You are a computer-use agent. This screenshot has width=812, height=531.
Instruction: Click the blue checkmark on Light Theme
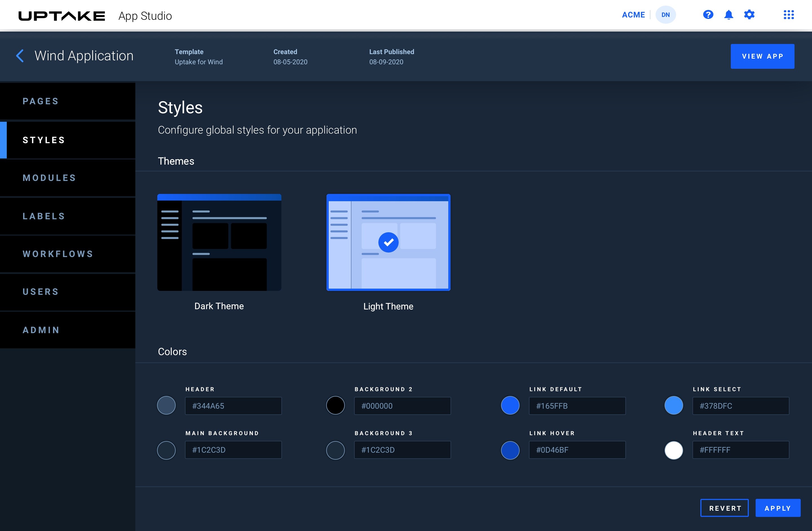[x=388, y=242]
